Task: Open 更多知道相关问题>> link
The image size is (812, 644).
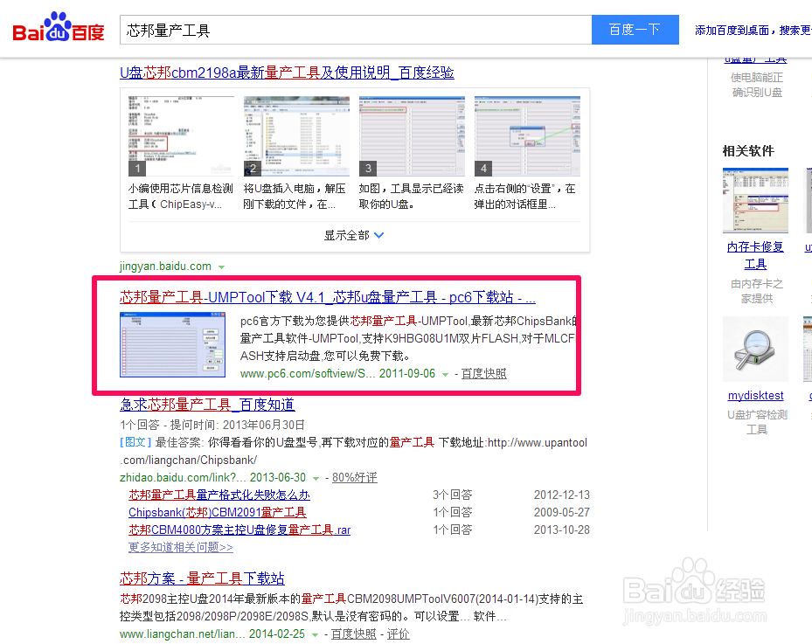Action: (181, 547)
